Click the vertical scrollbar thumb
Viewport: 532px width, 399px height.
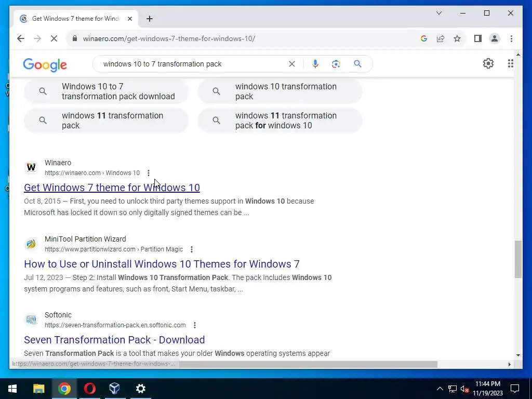pos(518,259)
